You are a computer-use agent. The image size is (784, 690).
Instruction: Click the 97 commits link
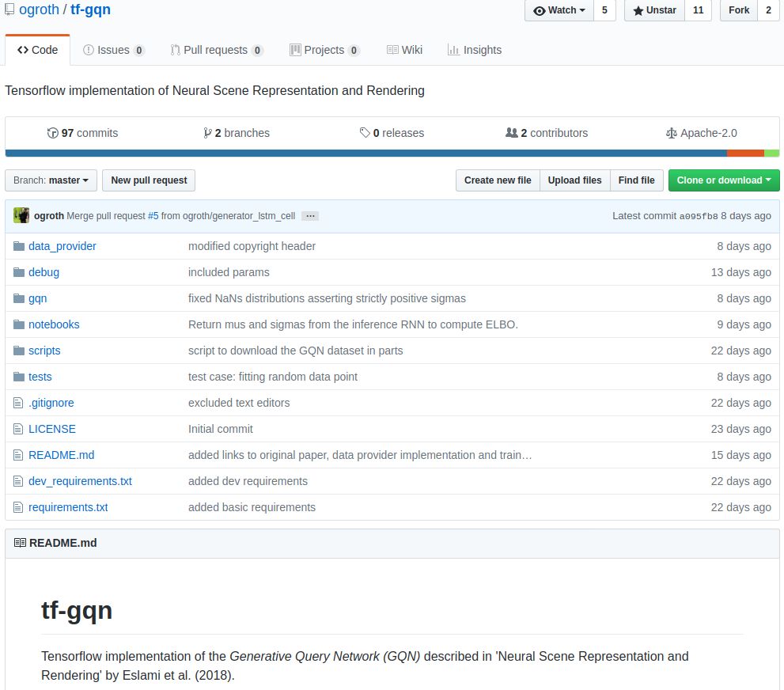click(x=82, y=133)
